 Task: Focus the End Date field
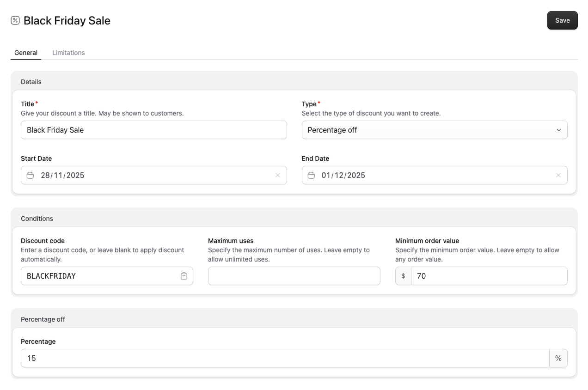pyautogui.click(x=435, y=175)
